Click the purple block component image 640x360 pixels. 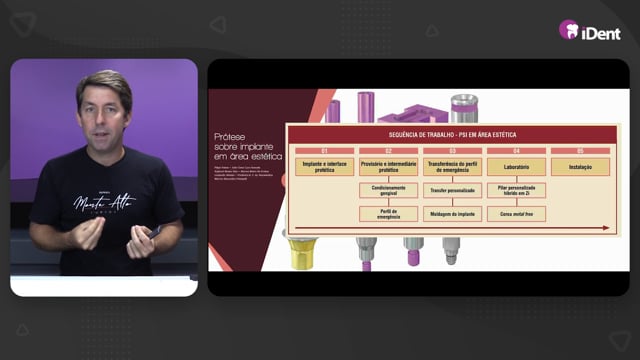click(x=413, y=114)
